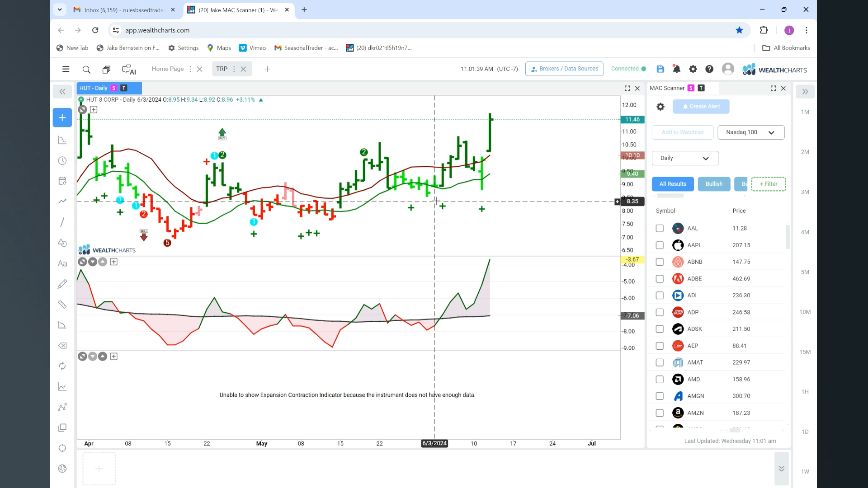Open the SeasonalTrader bookmark
This screenshot has height=488, width=868.
(x=306, y=48)
